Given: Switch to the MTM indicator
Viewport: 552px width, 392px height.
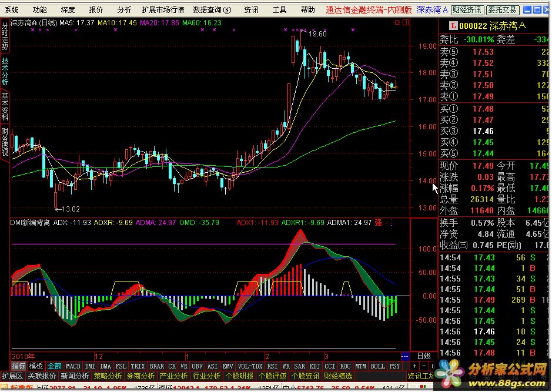Looking at the screenshot, I should point(360,366).
